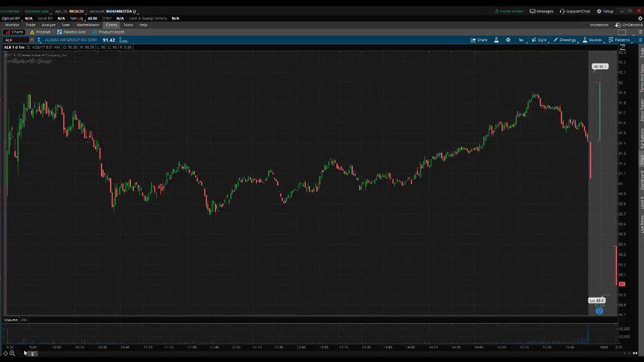644x362 pixels.
Task: Open Messages
Action: coord(541,11)
